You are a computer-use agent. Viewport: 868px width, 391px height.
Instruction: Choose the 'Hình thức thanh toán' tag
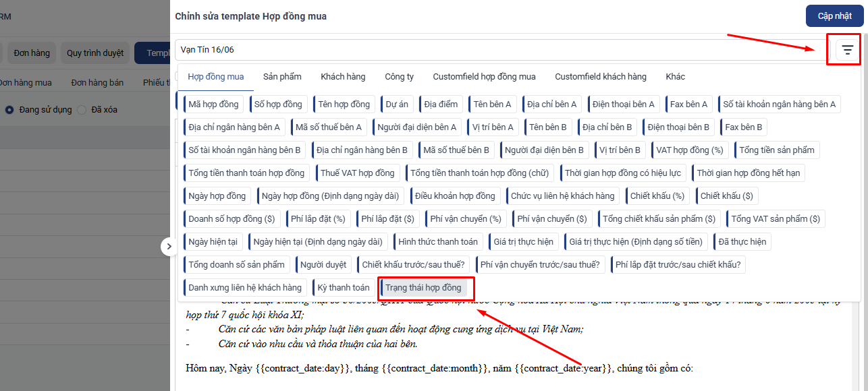(437, 242)
